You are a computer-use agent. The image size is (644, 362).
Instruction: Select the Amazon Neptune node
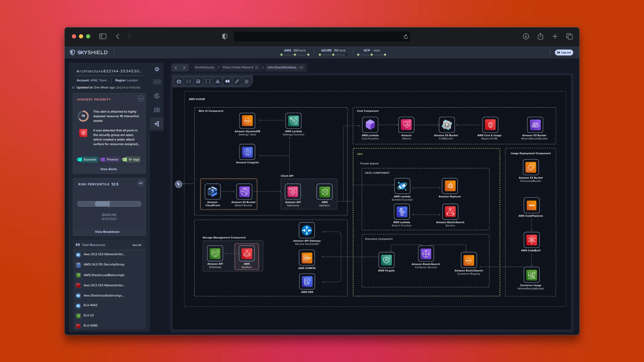click(450, 186)
